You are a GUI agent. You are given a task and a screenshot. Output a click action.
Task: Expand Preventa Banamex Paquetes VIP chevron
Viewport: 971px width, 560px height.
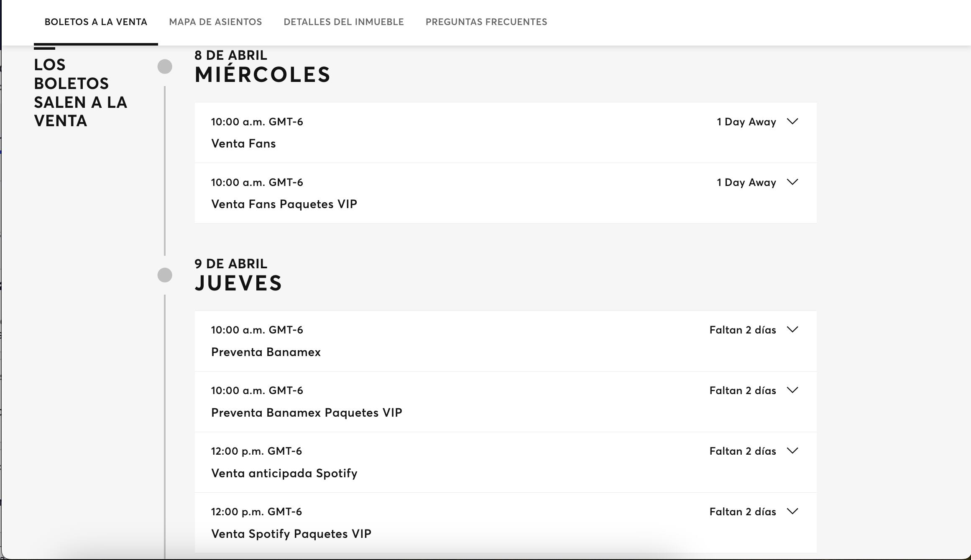[792, 390]
